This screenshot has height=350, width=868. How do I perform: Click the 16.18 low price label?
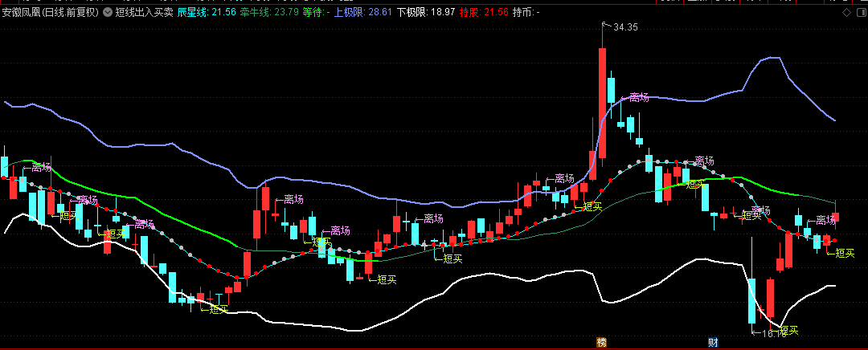(x=773, y=333)
